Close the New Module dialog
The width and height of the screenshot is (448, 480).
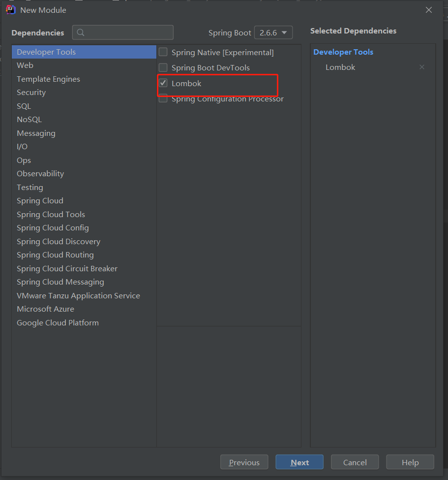[429, 10]
